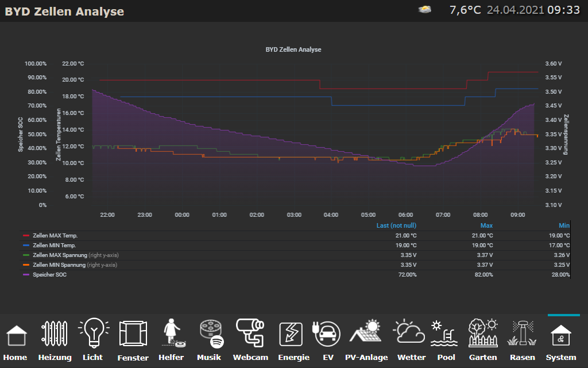Viewport: 588px width, 368px height.
Task: Click the Zellen Temperaturen axis title
Action: click(x=59, y=135)
